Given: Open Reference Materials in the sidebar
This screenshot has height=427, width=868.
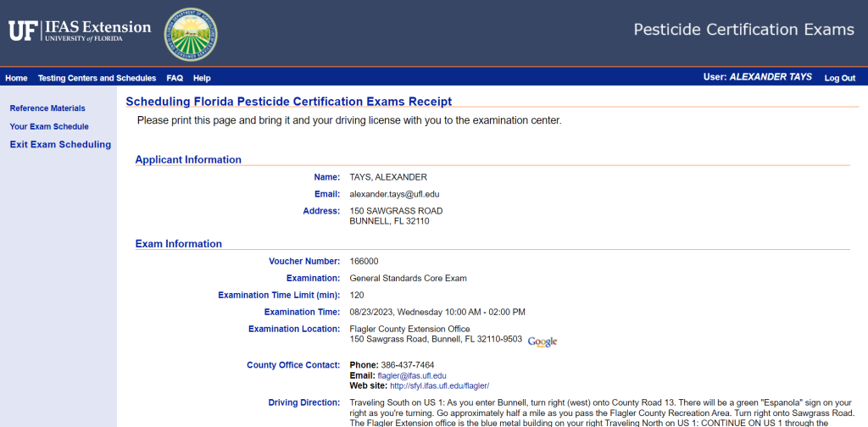Looking at the screenshot, I should point(47,108).
